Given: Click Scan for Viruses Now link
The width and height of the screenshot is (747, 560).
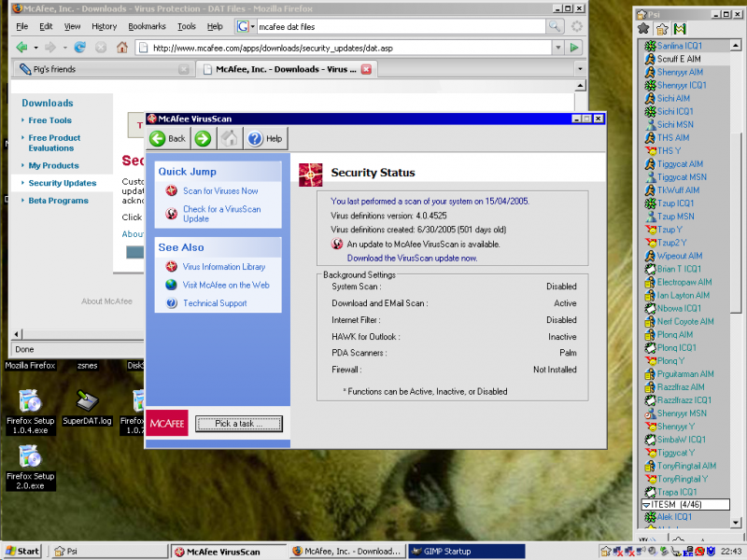Looking at the screenshot, I should (x=220, y=191).
